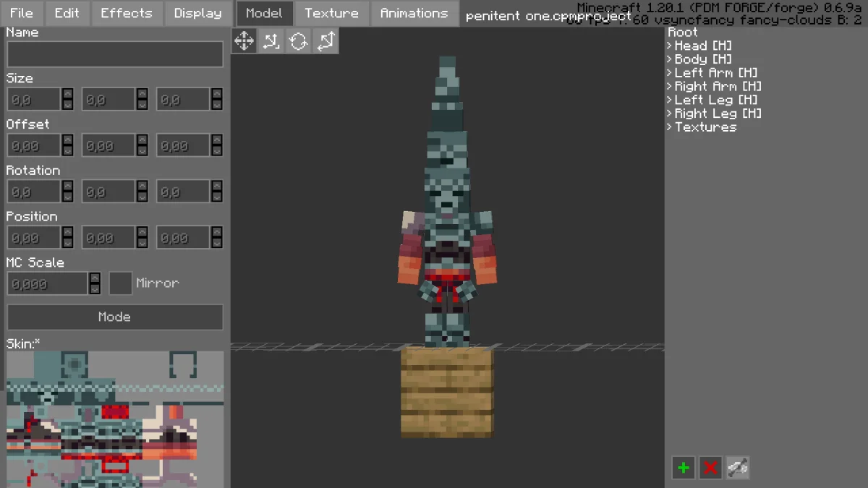The height and width of the screenshot is (488, 868).
Task: Expand the Textures tree node
Action: click(x=669, y=127)
